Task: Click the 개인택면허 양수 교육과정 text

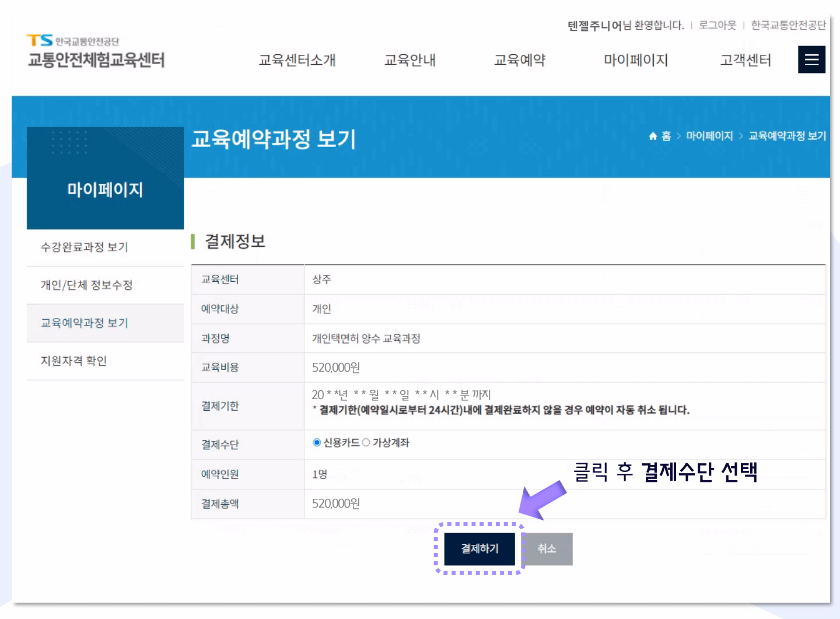Action: click(x=366, y=338)
